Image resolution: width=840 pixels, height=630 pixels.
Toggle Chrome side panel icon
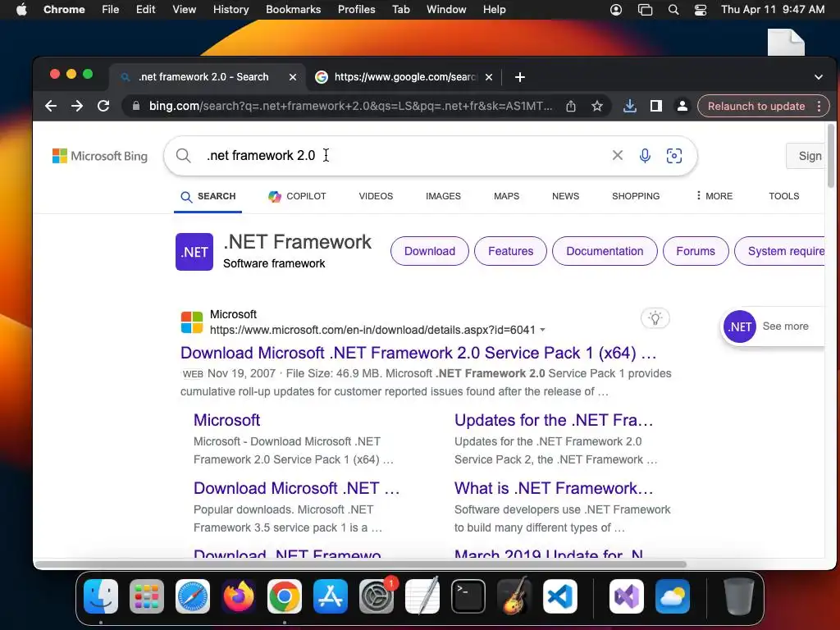pyautogui.click(x=656, y=106)
